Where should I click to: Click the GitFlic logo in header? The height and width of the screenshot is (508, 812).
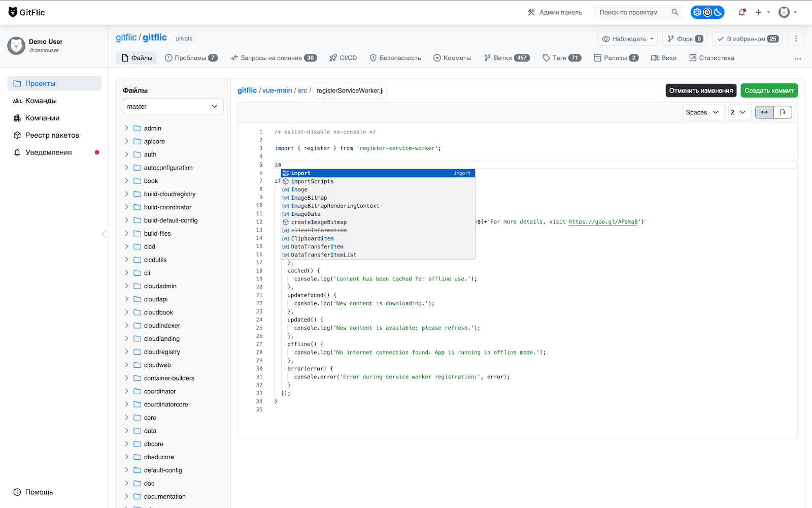[26, 12]
